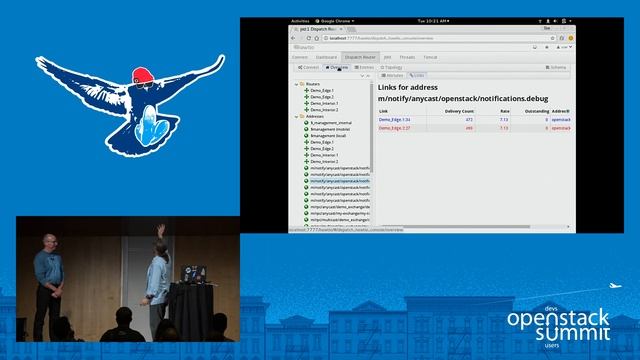
Task: Go back with the browser back arrow
Action: click(x=293, y=38)
